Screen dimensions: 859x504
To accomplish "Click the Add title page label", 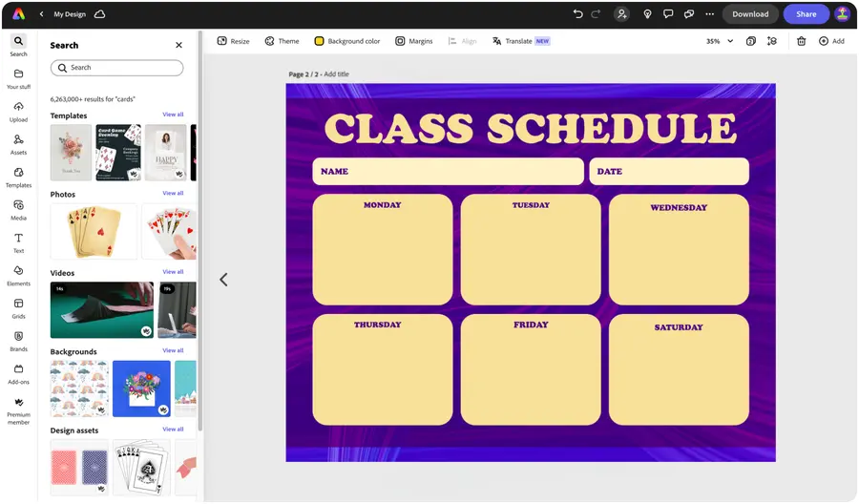I will point(336,73).
